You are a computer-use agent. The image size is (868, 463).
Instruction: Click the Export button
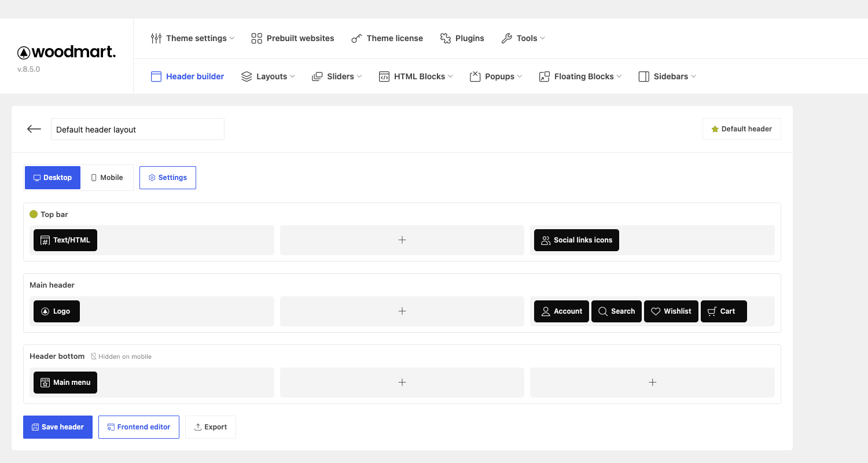point(211,427)
